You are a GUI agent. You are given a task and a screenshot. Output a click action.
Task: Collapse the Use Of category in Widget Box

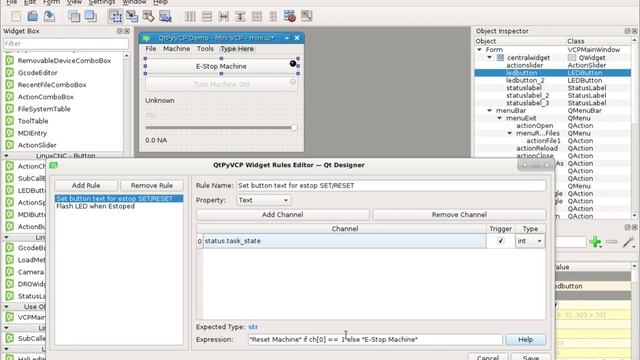click(x=6, y=307)
